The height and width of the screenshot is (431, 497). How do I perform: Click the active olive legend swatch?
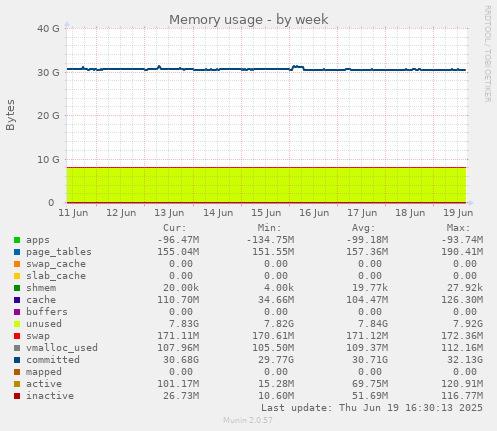click(17, 384)
